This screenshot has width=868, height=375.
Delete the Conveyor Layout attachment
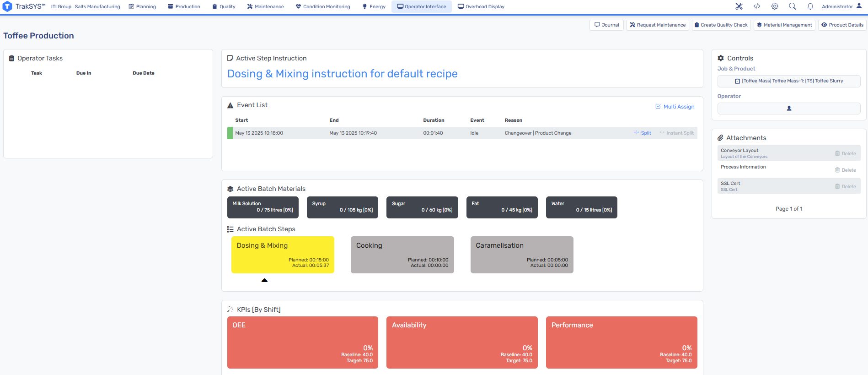tap(846, 154)
